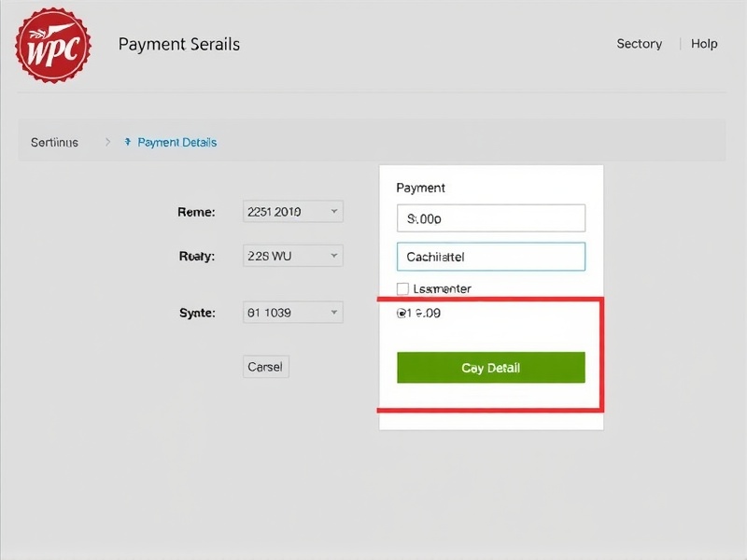Click the Reme field label
Screen dimensions: 747x560
point(196,212)
